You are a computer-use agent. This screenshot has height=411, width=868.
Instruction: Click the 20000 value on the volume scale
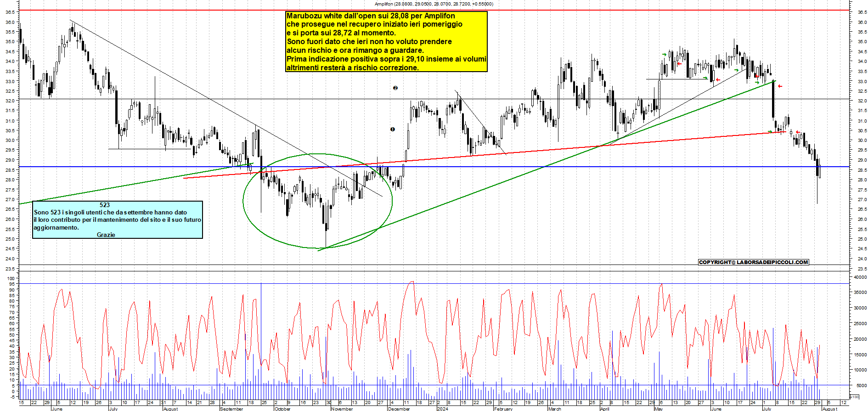(x=860, y=339)
